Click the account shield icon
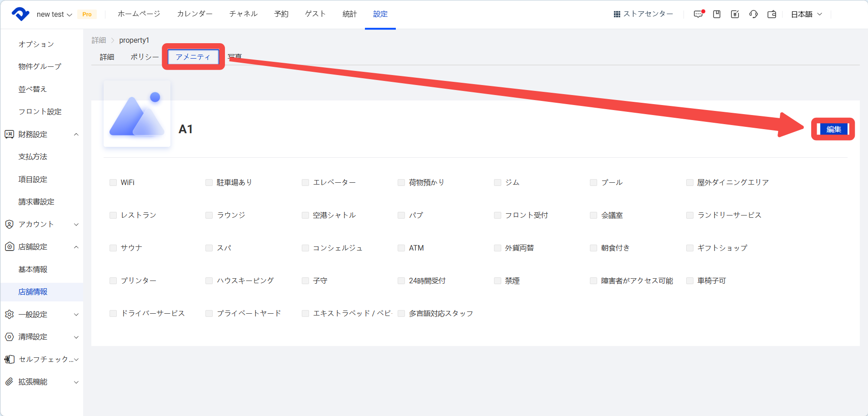 coord(9,224)
